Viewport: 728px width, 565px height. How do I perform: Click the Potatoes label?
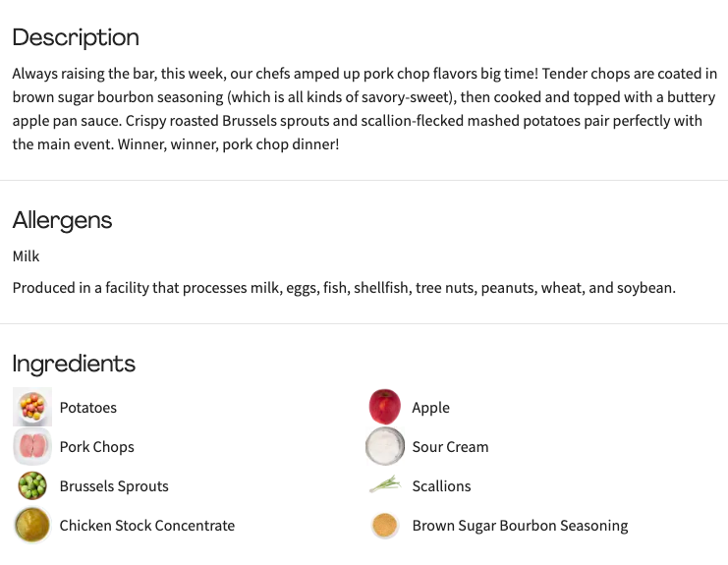coord(88,408)
